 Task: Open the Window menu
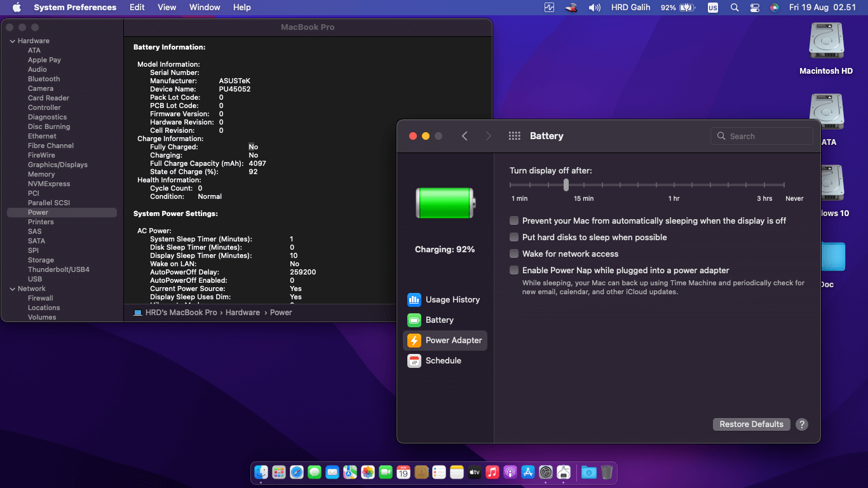205,8
